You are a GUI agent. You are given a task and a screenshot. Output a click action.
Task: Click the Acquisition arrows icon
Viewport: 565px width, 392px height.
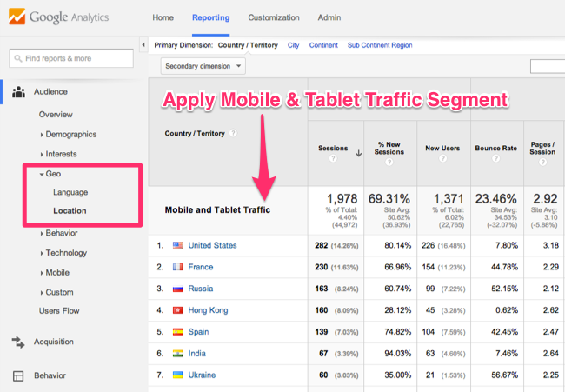18,342
